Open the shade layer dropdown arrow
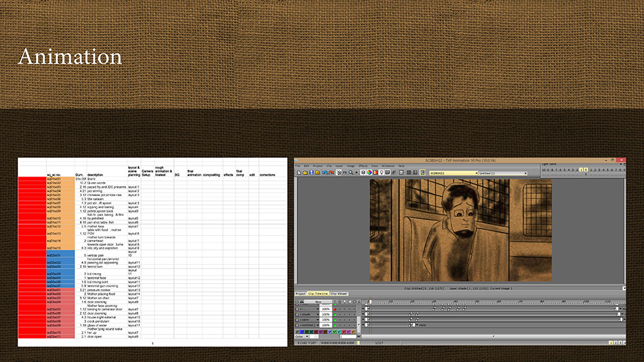644x362 pixels. click(318, 314)
